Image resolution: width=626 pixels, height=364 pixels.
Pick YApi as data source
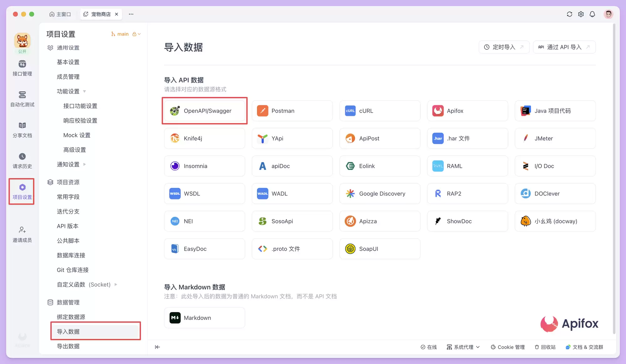[x=292, y=138]
